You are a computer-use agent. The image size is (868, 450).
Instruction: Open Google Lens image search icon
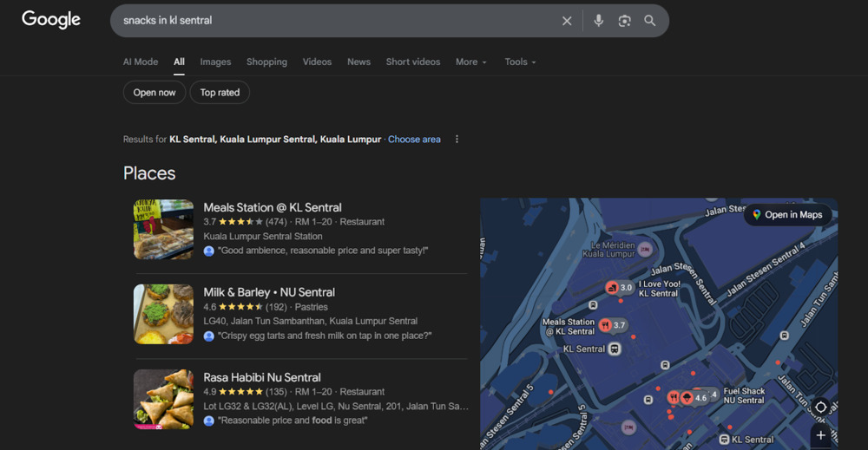tap(624, 21)
